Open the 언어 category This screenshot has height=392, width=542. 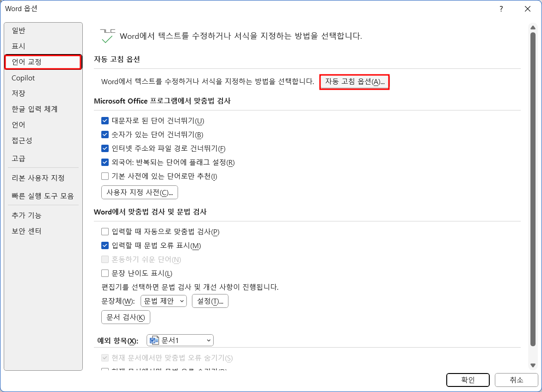click(43, 125)
